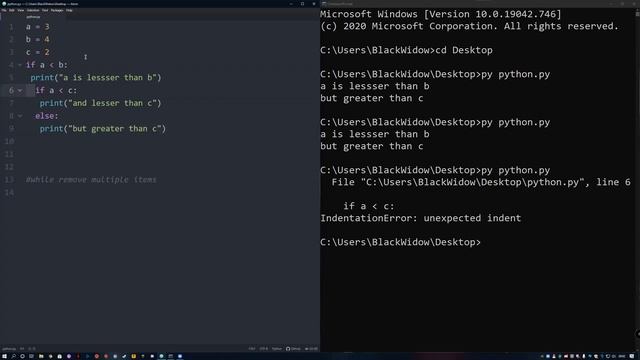Viewport: 640px width, 360px height.
Task: Change the Python grammar selector in status bar
Action: [x=277, y=349]
